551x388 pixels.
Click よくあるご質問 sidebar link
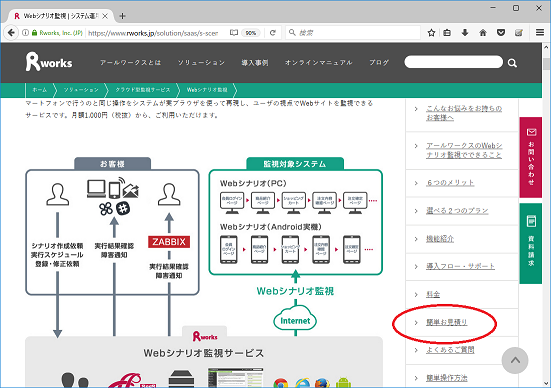tap(450, 350)
